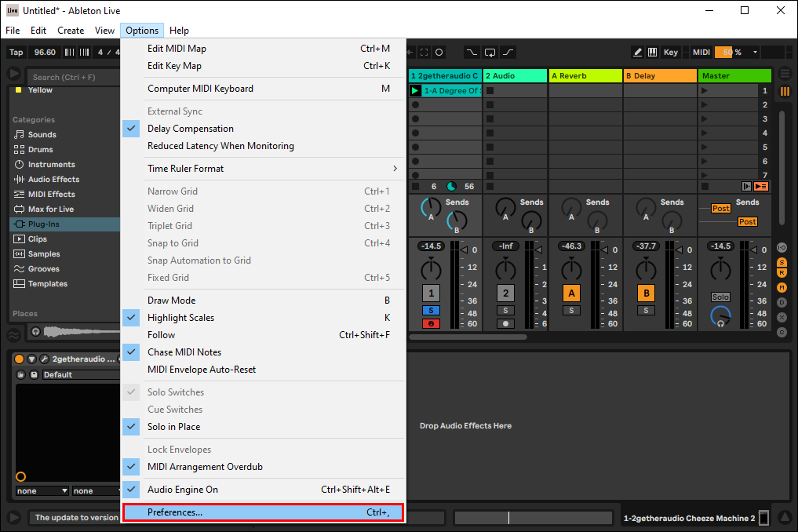The image size is (798, 532).
Task: Toggle Highlight Scales option
Action: point(263,318)
